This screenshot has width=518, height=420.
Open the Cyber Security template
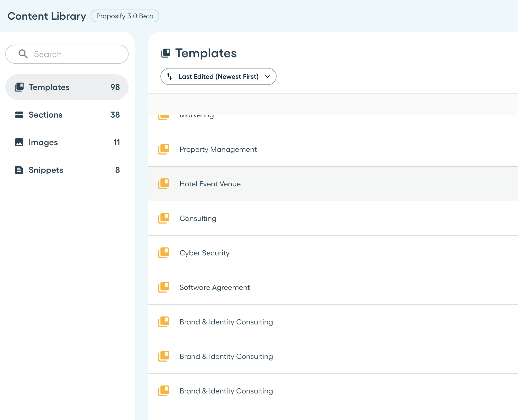coord(333,253)
